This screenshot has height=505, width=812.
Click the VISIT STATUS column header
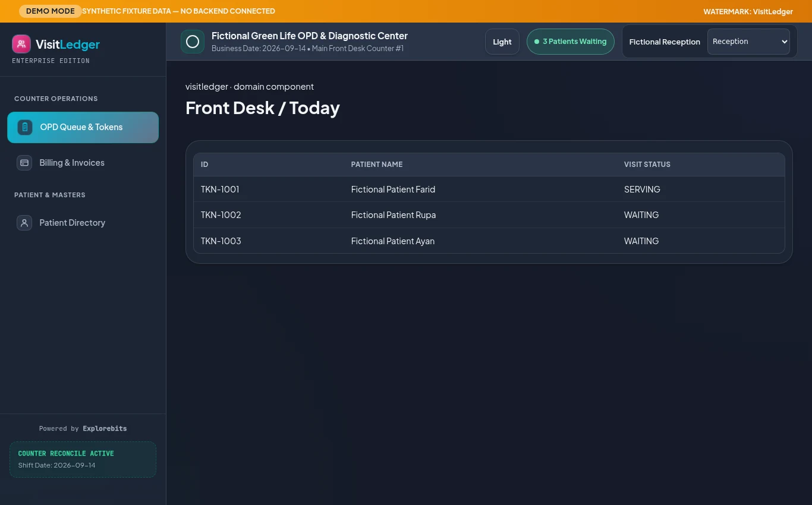tap(647, 165)
